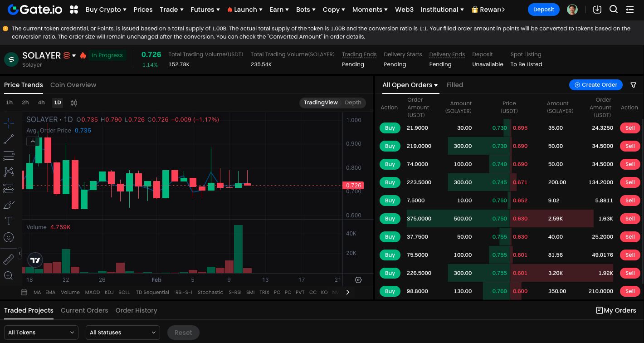The height and width of the screenshot is (343, 644).
Task: Switch chart view to Depth
Action: [353, 103]
